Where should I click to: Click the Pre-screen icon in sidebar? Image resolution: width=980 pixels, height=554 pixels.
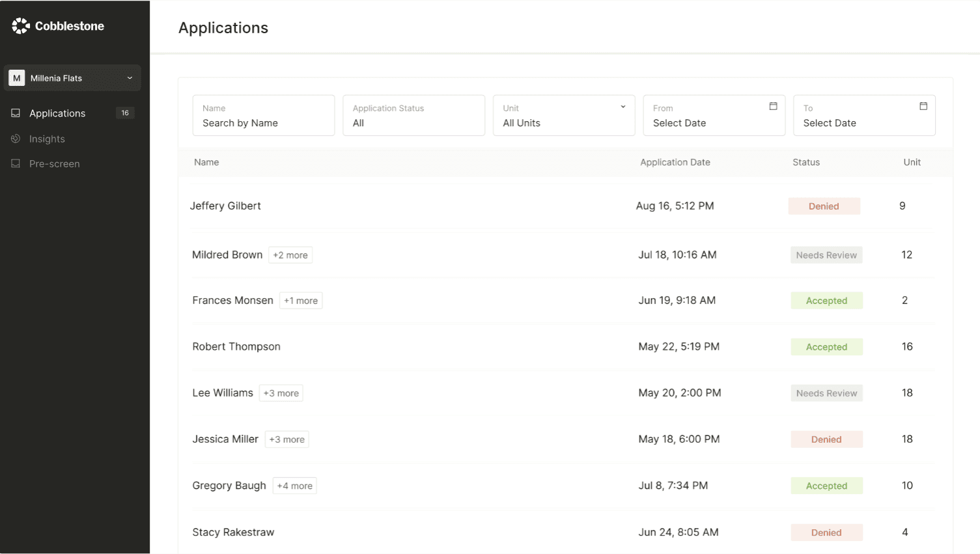[x=16, y=163]
